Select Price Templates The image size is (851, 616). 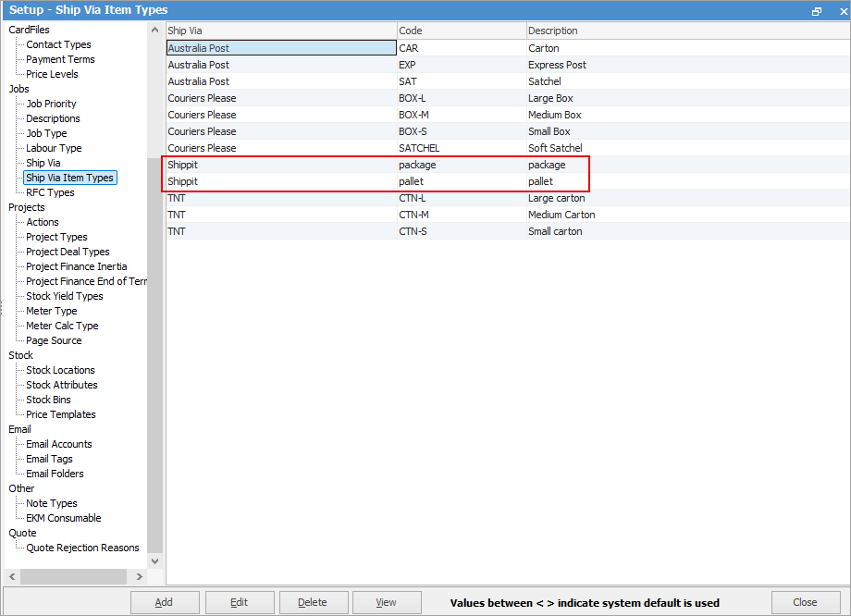click(61, 414)
